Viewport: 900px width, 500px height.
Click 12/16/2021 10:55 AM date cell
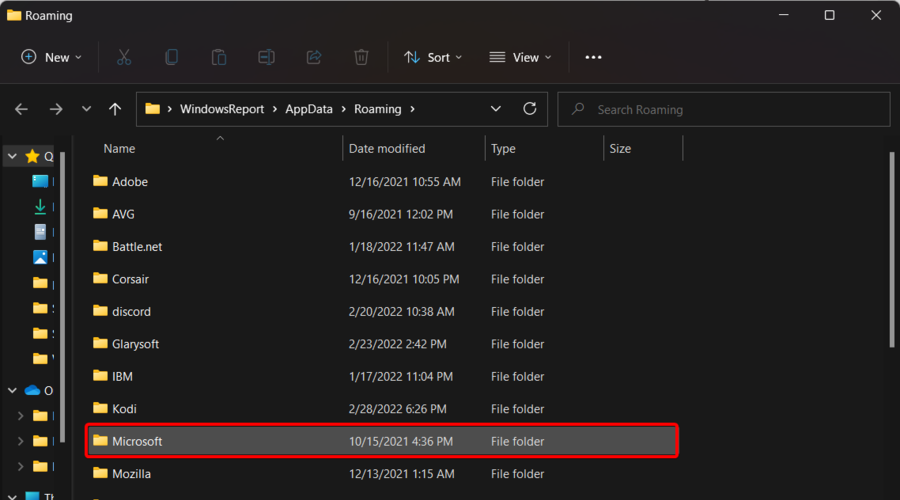(405, 182)
